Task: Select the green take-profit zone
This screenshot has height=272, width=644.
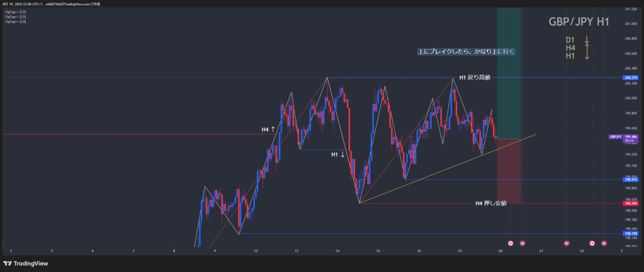Action: (x=509, y=97)
